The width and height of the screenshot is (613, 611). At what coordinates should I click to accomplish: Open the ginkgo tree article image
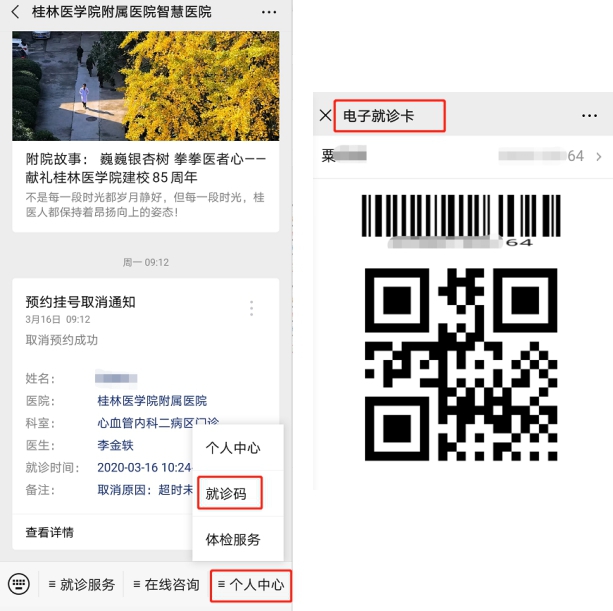point(146,86)
